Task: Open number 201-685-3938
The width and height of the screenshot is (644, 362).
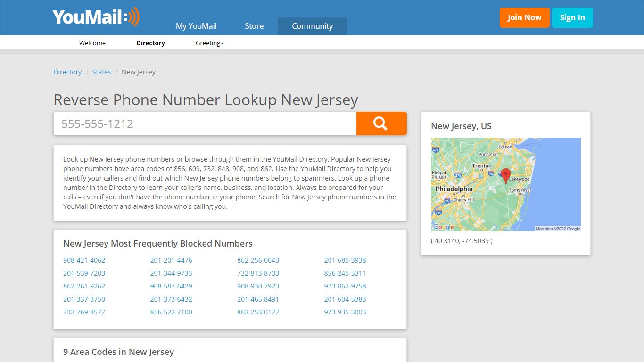Action: [x=345, y=260]
